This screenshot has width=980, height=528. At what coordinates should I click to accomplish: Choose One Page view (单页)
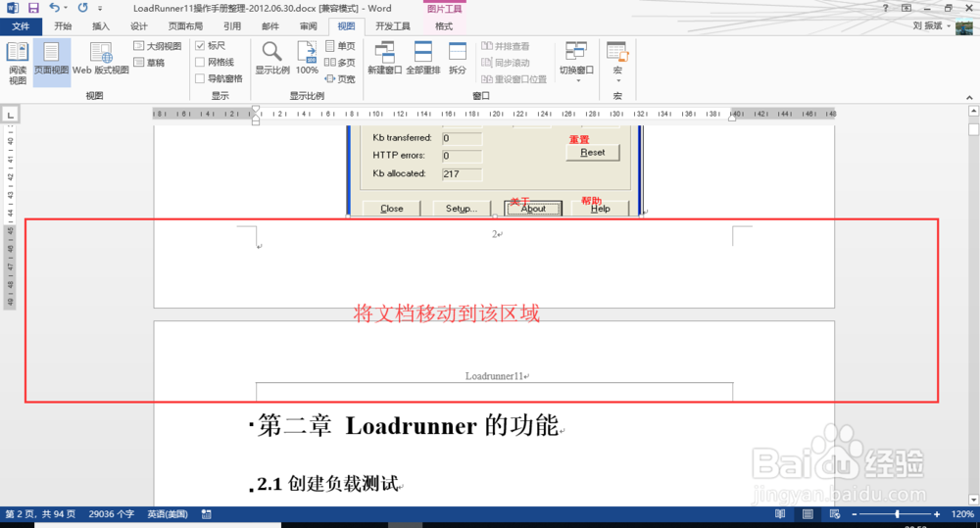(340, 46)
